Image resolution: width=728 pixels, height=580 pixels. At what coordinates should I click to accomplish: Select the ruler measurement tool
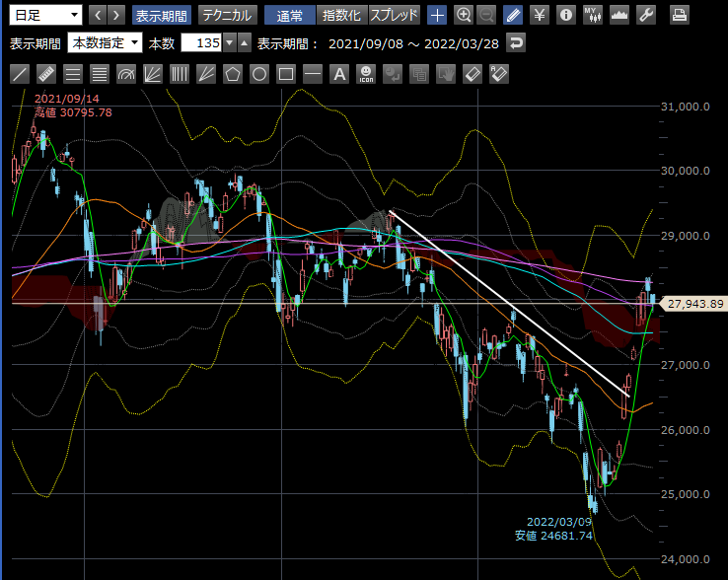tap(46, 74)
